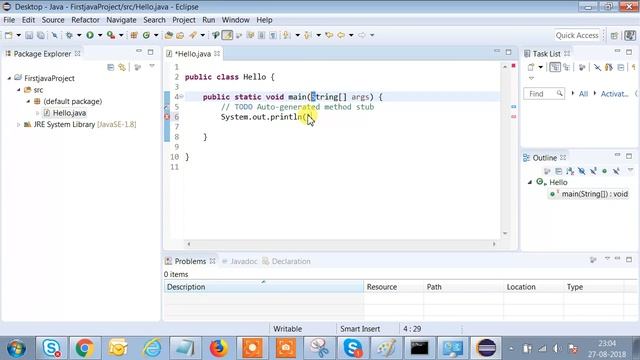
Task: Toggle Categorized presentation in Task List
Action: point(555,67)
